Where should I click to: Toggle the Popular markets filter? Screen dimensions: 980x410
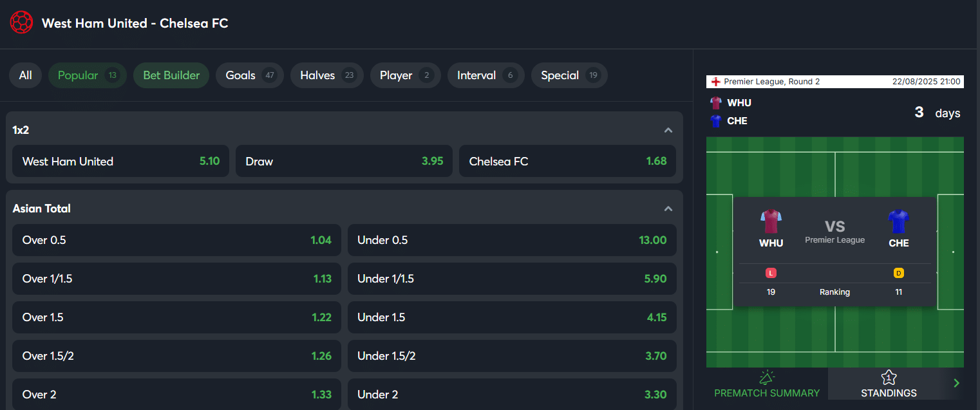[x=87, y=75]
